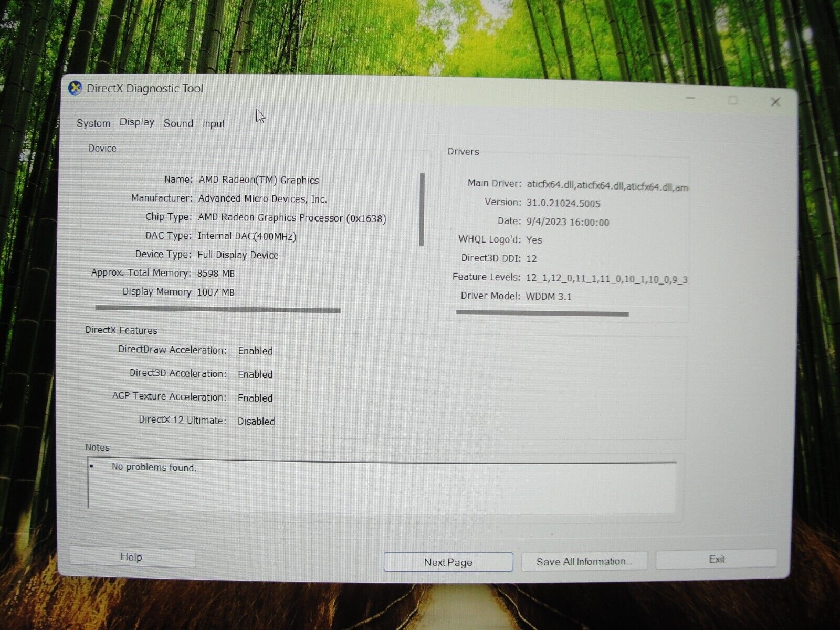The width and height of the screenshot is (840, 630).
Task: Click the driver date '9/4/2023 16:00:00'
Action: pos(568,223)
